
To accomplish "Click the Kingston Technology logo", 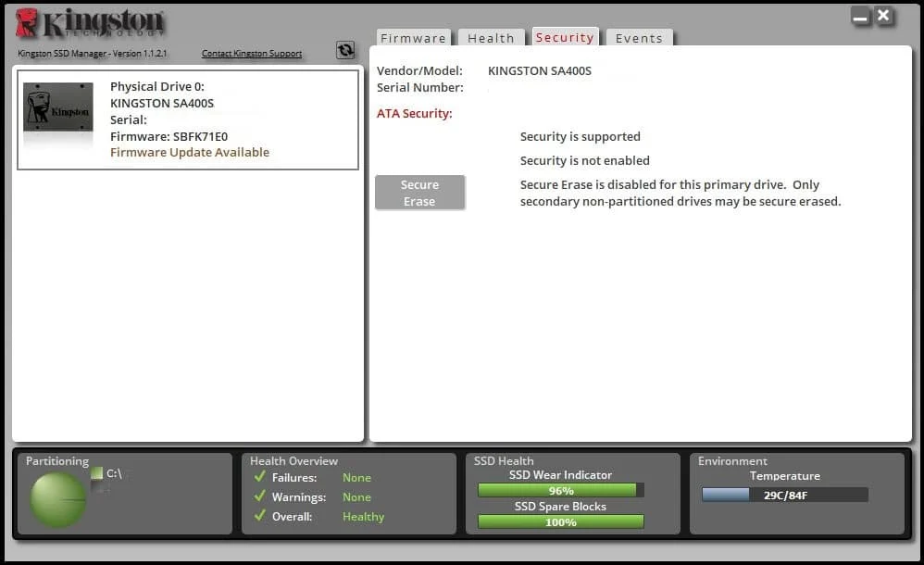I will click(91, 24).
